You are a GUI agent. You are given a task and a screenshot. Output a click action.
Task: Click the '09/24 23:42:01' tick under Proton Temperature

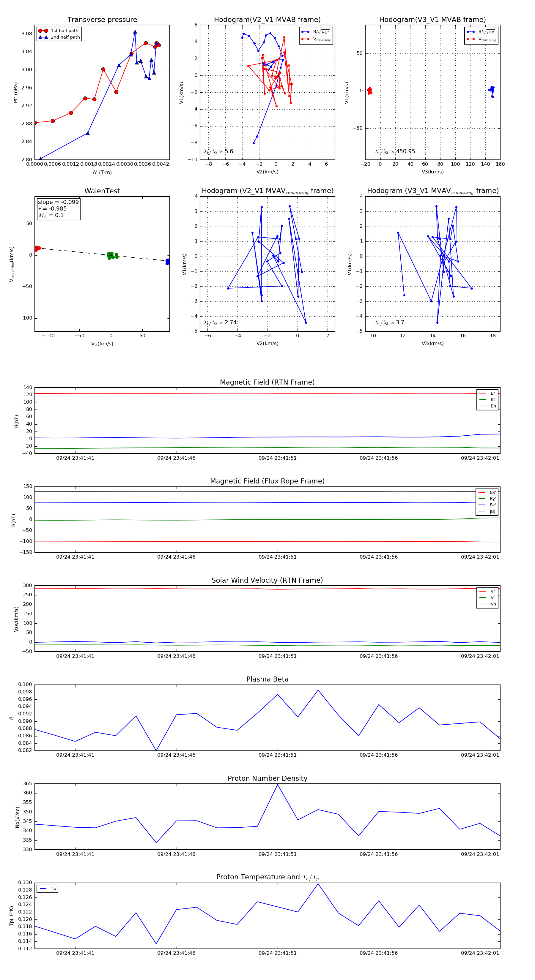(x=480, y=953)
